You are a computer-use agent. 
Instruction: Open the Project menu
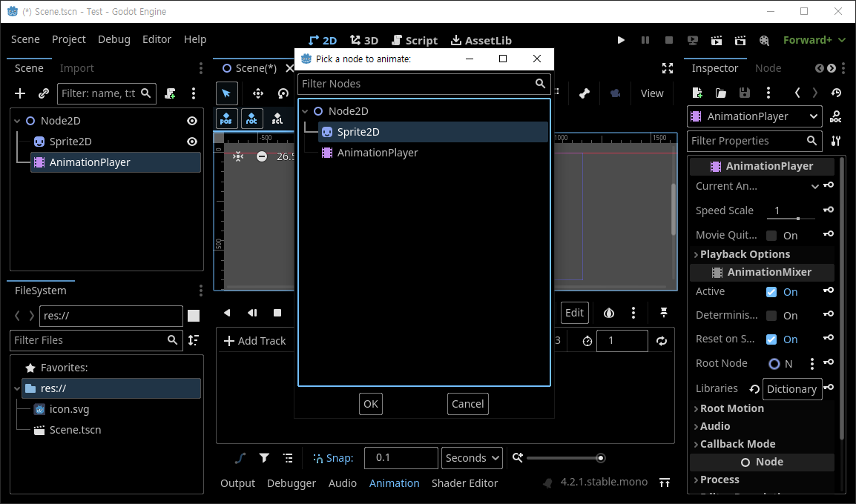click(x=69, y=39)
